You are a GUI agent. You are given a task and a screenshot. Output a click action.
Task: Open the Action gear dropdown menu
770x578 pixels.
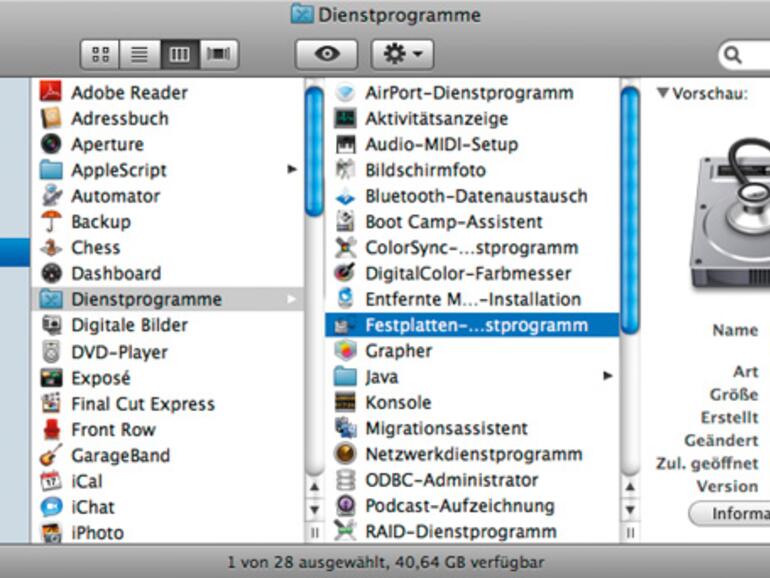tap(403, 54)
